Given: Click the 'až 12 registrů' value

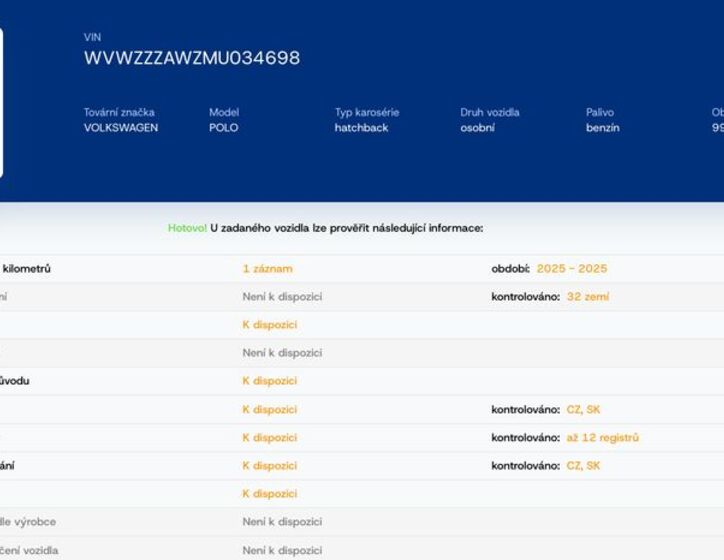Looking at the screenshot, I should point(603,438).
